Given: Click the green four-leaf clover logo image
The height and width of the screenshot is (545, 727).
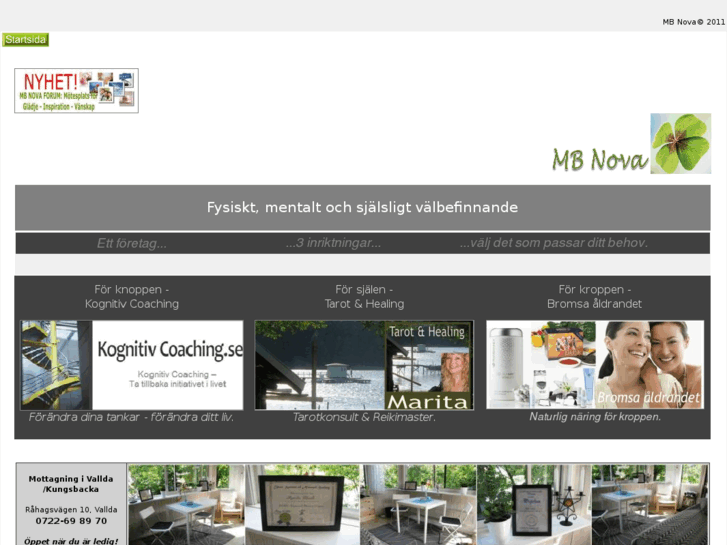Looking at the screenshot, I should click(681, 144).
